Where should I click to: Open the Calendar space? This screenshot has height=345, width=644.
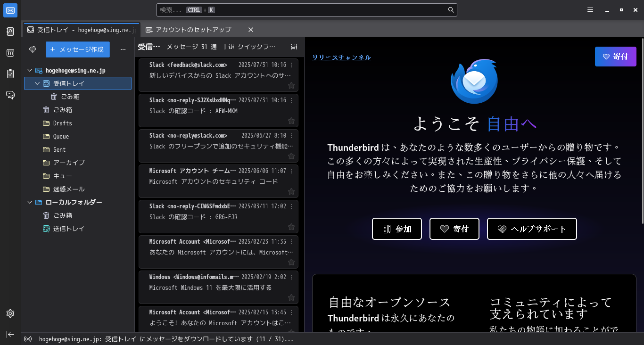[x=10, y=53]
